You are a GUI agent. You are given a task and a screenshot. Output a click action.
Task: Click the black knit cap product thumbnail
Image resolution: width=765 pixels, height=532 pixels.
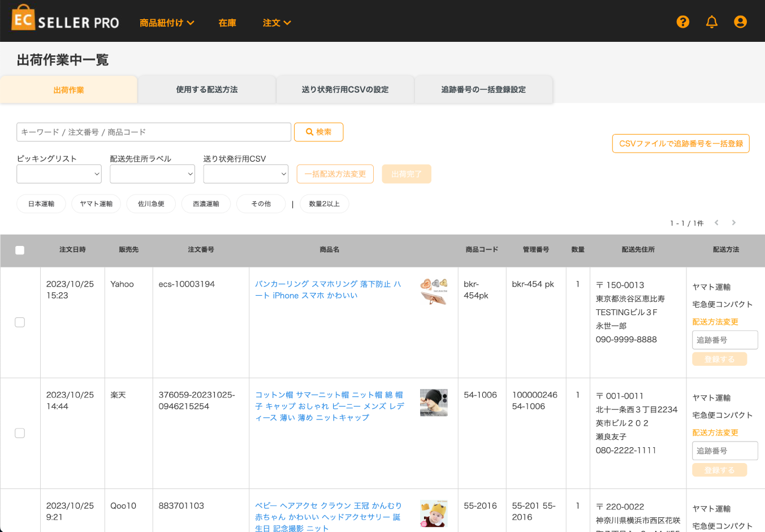tap(434, 403)
